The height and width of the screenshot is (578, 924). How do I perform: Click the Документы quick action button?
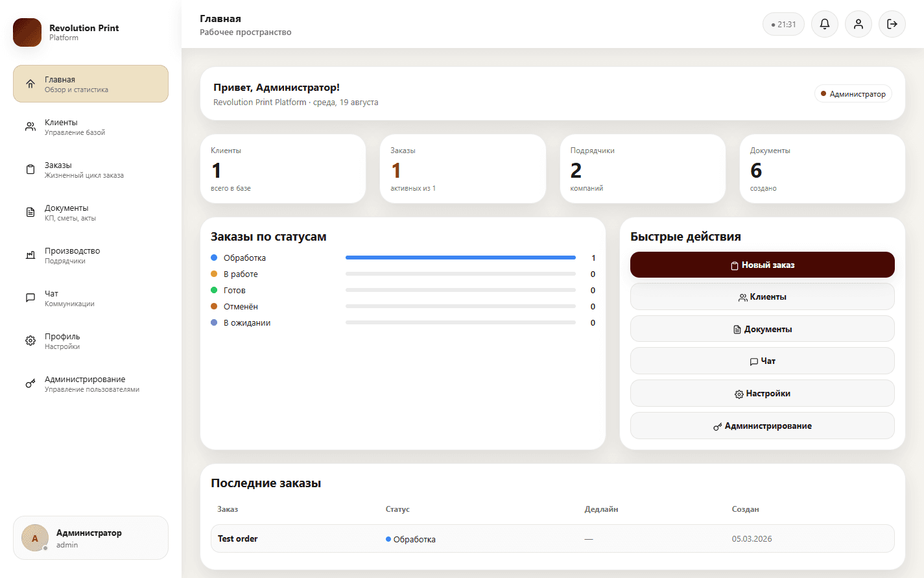coord(763,329)
